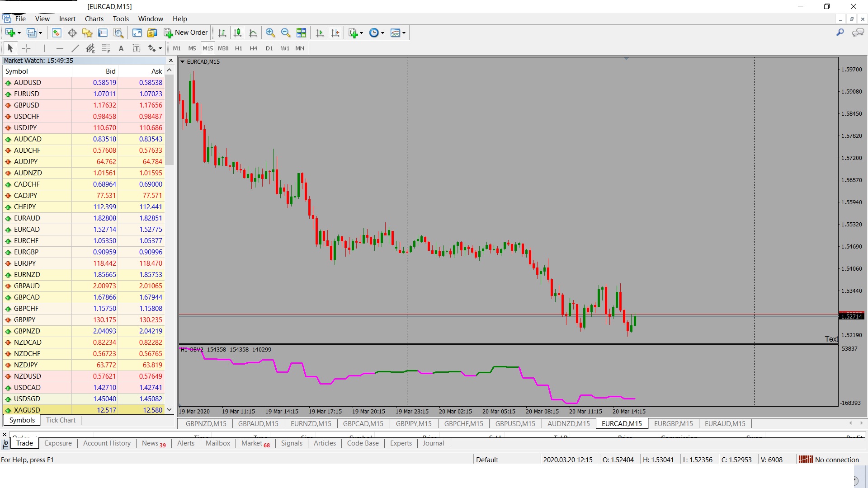This screenshot has height=488, width=868.
Task: Open the Charts menu
Action: point(94,19)
